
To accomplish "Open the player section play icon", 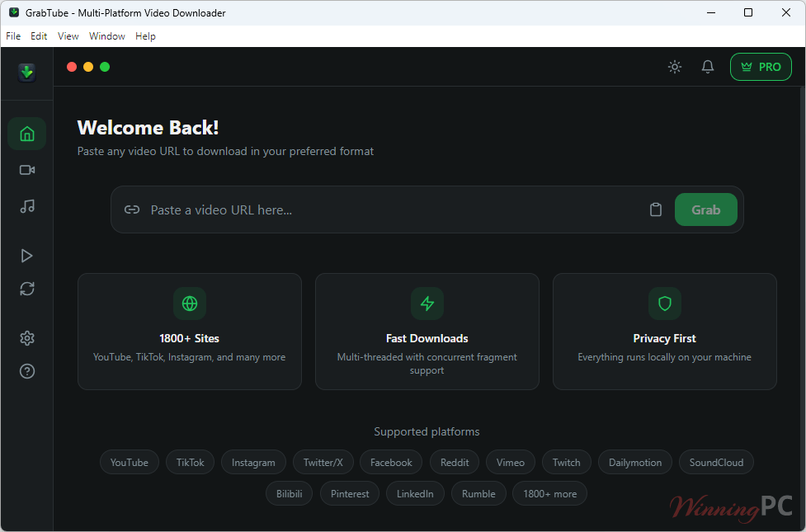I will click(x=26, y=256).
